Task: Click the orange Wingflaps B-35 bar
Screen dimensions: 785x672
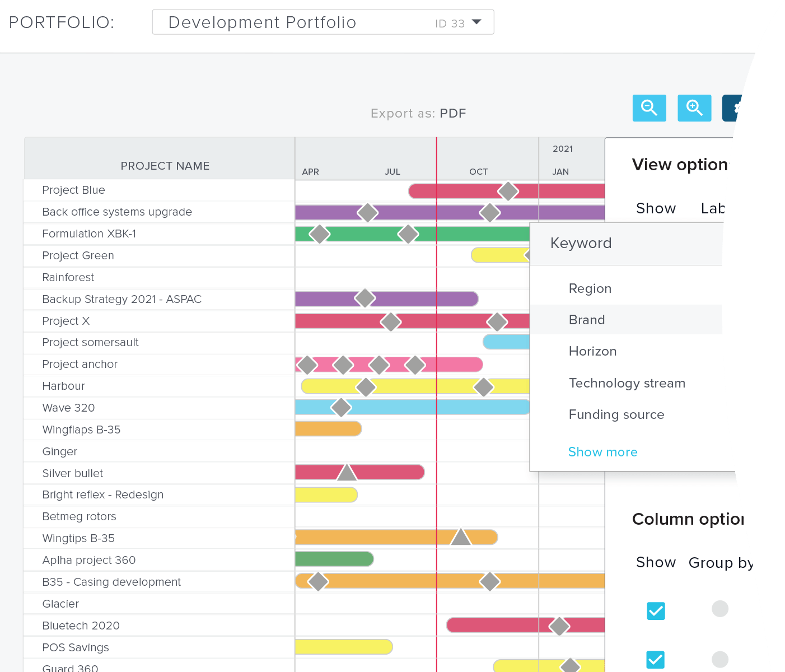Action: tap(328, 429)
